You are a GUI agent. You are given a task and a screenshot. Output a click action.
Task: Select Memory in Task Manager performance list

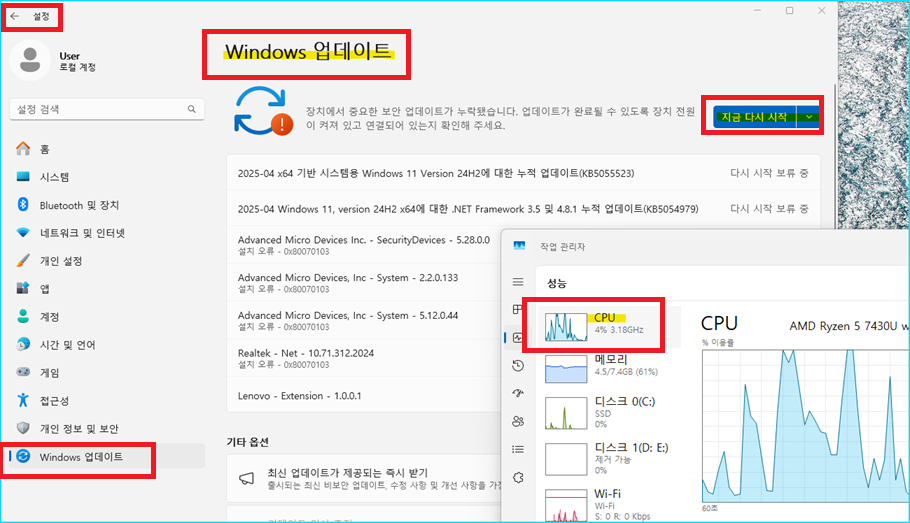pyautogui.click(x=609, y=367)
